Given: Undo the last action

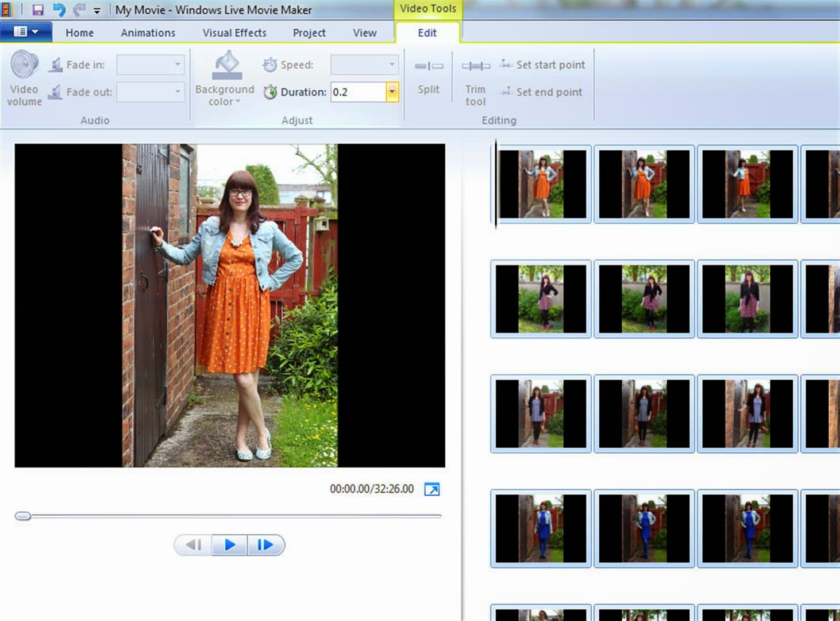Looking at the screenshot, I should 59,10.
